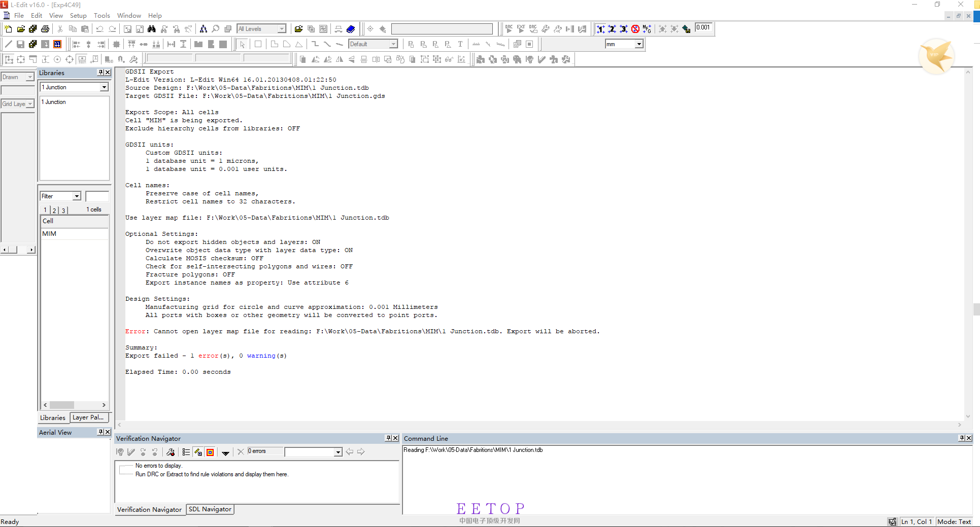Click the Redo arrow icon
This screenshot has width=980, height=527.
[x=112, y=29]
